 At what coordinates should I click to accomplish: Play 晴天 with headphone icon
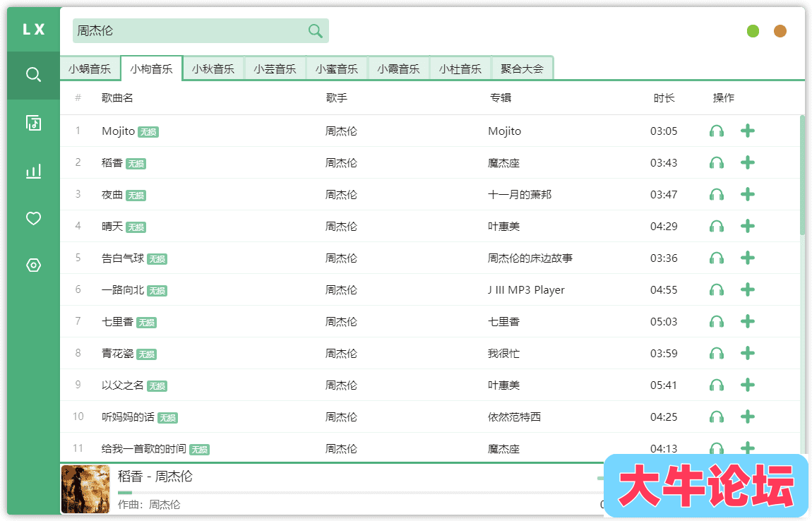click(717, 227)
